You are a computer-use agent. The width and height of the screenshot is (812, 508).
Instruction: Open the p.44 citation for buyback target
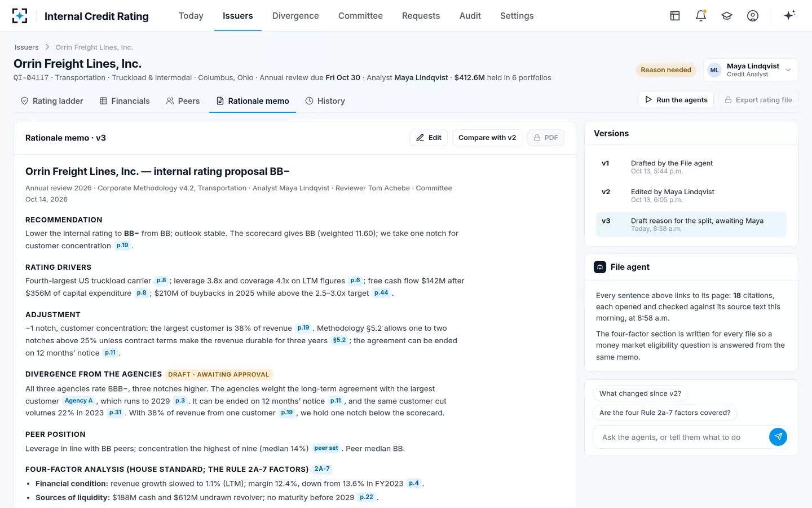coord(381,293)
